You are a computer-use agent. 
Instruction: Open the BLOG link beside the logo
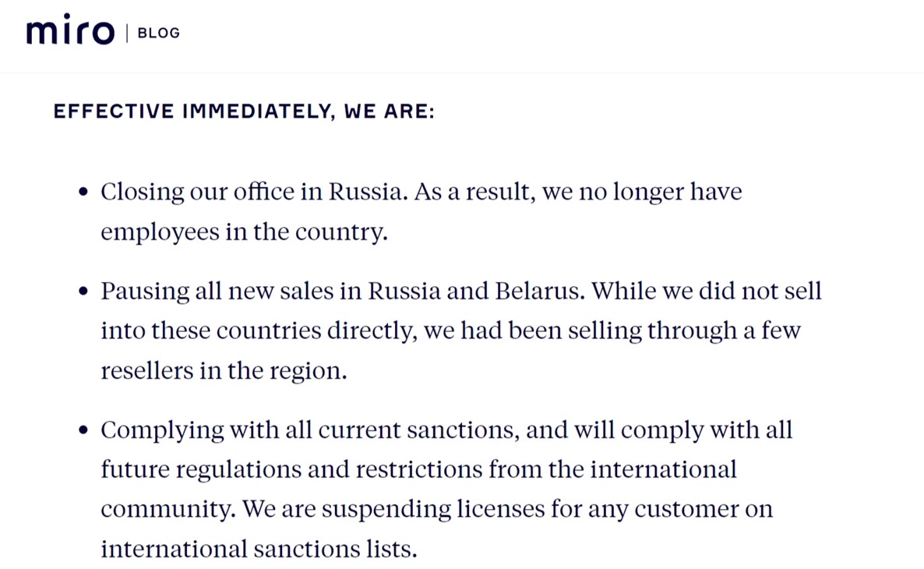coord(158,33)
